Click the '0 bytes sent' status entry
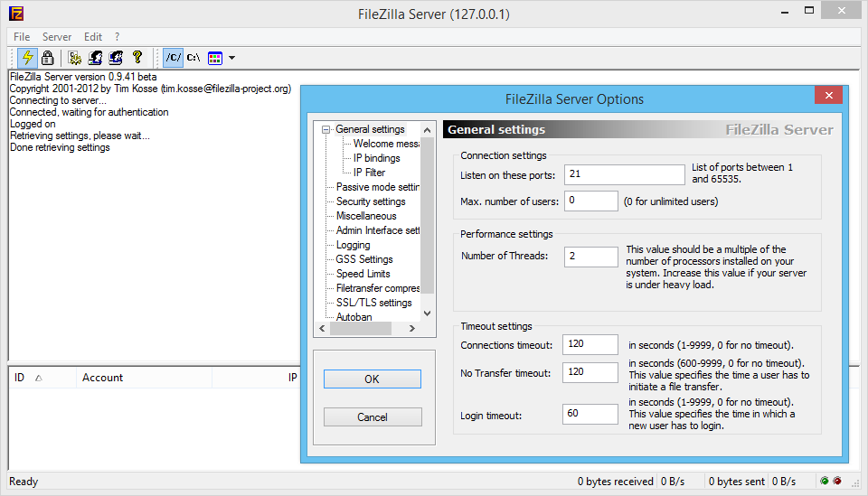 (x=736, y=482)
